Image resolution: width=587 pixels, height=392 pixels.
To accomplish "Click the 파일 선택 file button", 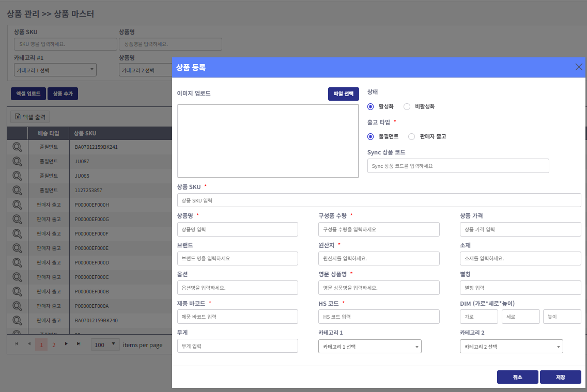I will [x=343, y=94].
